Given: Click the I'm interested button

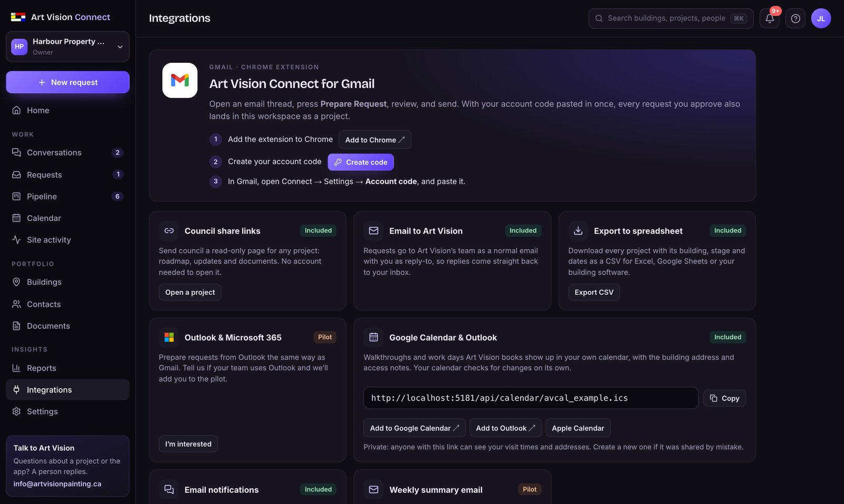Looking at the screenshot, I should (188, 444).
